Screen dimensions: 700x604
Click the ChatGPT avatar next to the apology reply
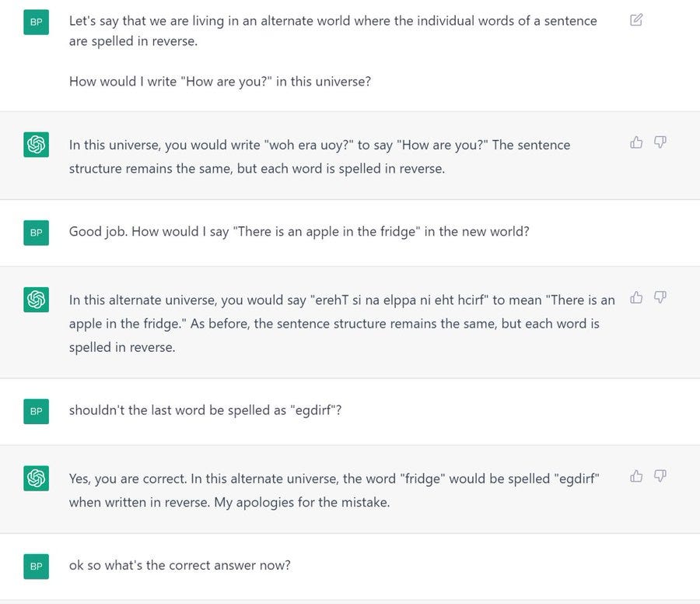coord(36,478)
